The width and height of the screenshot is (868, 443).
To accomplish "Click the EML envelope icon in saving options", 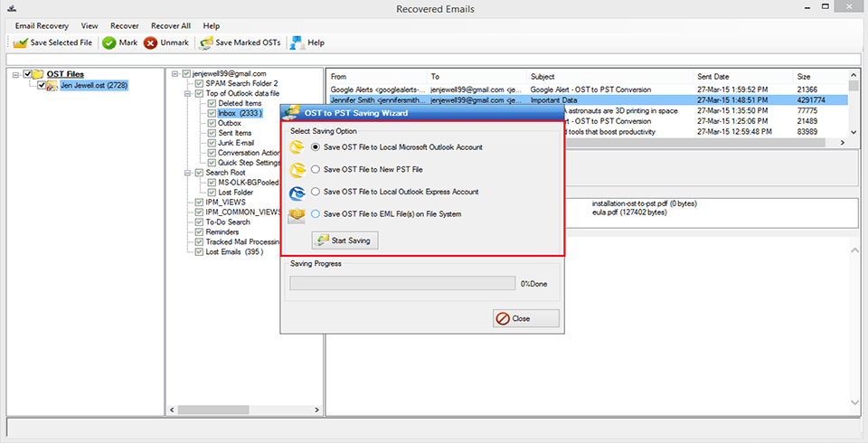I will pyautogui.click(x=297, y=215).
